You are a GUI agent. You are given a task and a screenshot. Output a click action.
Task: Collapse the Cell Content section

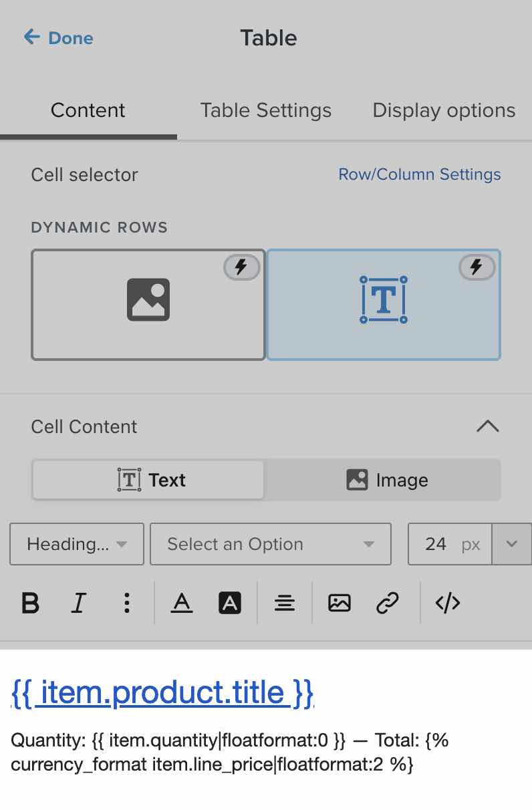pyautogui.click(x=487, y=426)
